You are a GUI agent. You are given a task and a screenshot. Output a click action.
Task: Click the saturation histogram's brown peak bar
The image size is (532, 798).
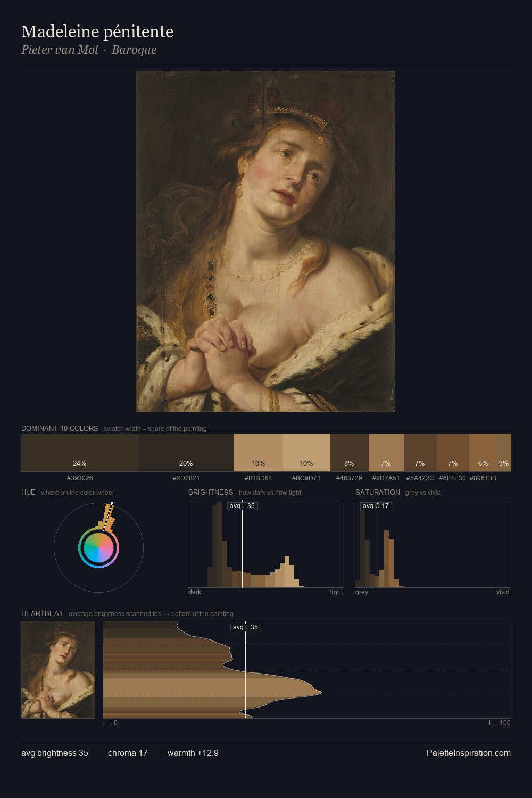[387, 559]
